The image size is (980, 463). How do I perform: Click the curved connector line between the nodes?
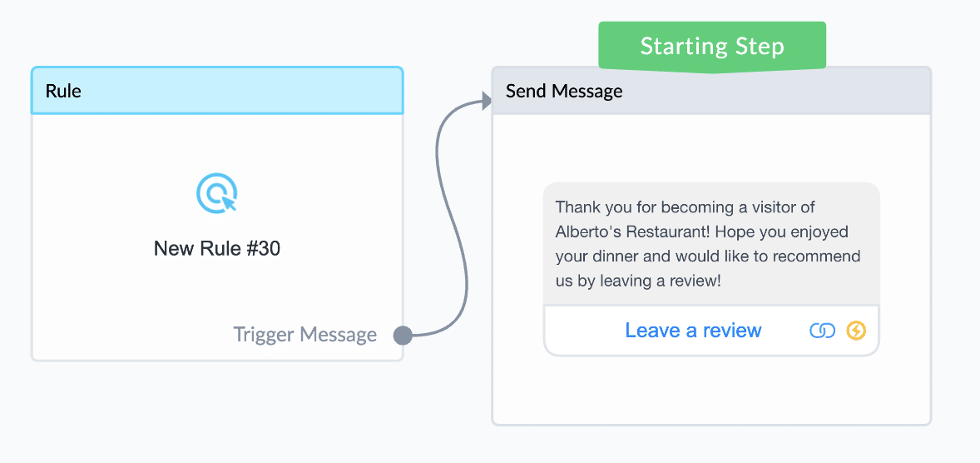(x=451, y=218)
